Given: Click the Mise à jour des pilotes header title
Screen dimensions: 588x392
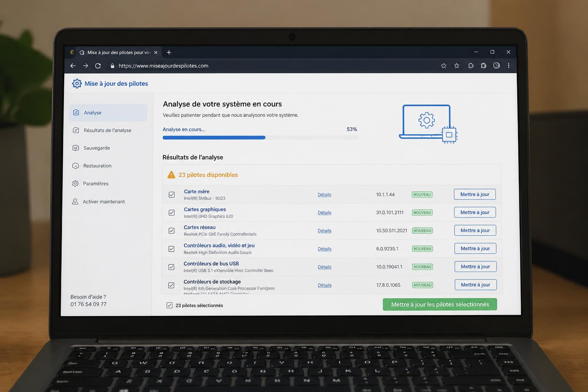Looking at the screenshot, I should pos(116,83).
